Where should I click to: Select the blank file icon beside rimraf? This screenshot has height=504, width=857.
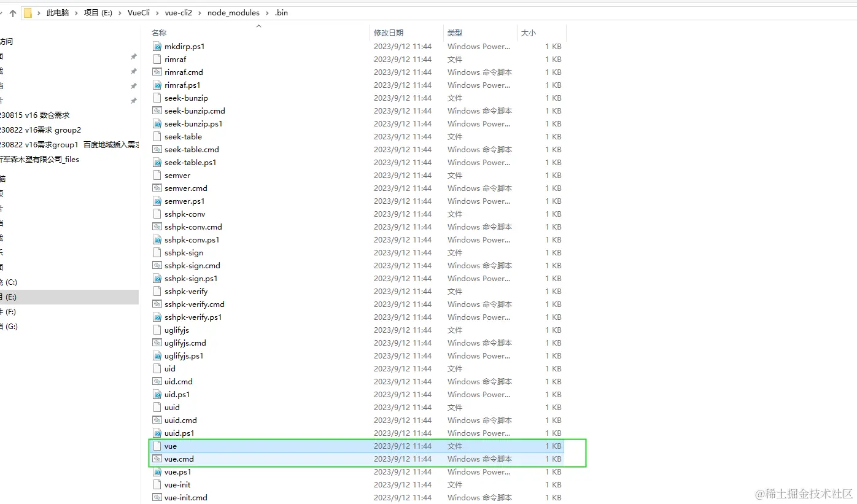[157, 59]
